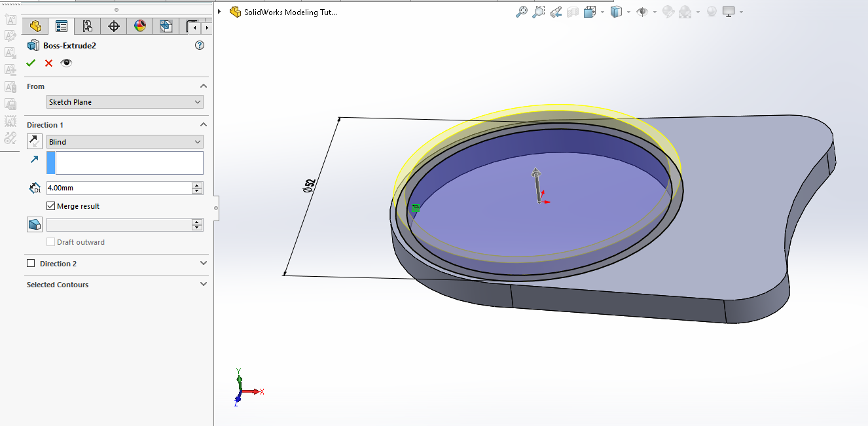The width and height of the screenshot is (868, 426).
Task: Open the DisplayManager appearance tab
Action: pos(139,26)
